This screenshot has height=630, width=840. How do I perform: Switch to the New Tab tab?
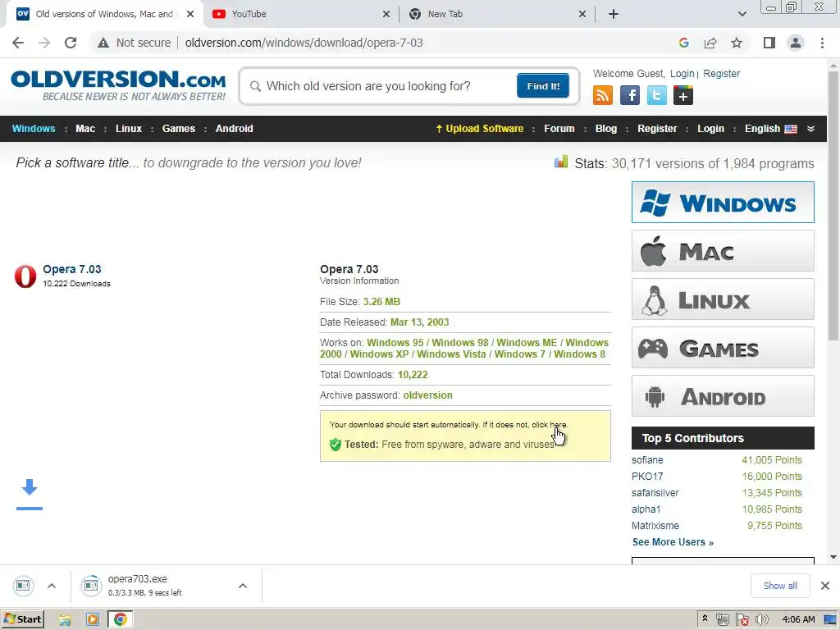(x=497, y=14)
